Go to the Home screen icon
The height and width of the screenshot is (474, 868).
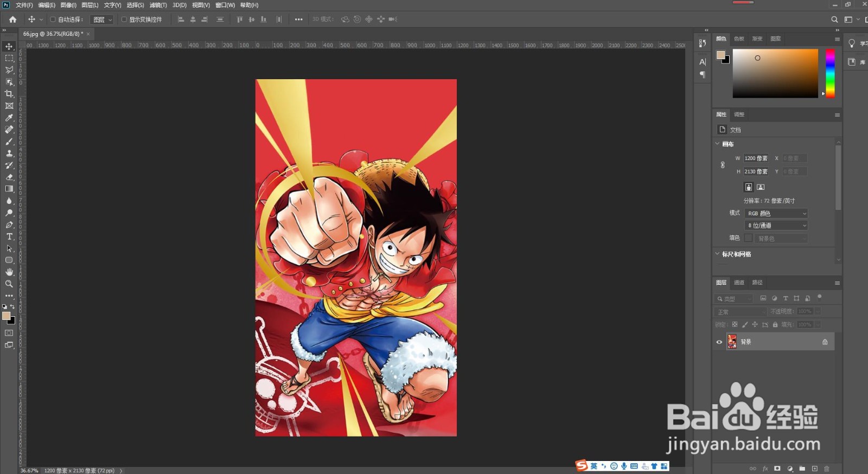pyautogui.click(x=12, y=20)
